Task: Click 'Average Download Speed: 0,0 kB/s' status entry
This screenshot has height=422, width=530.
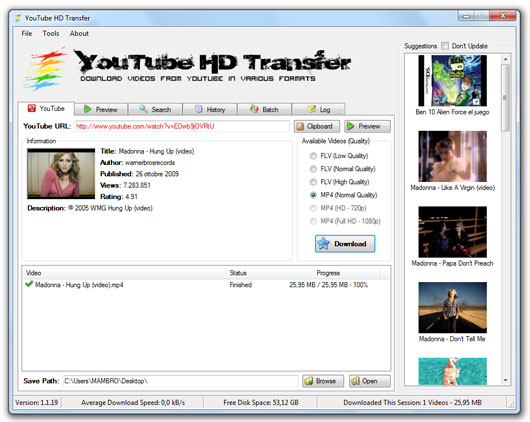Action: coord(133,402)
